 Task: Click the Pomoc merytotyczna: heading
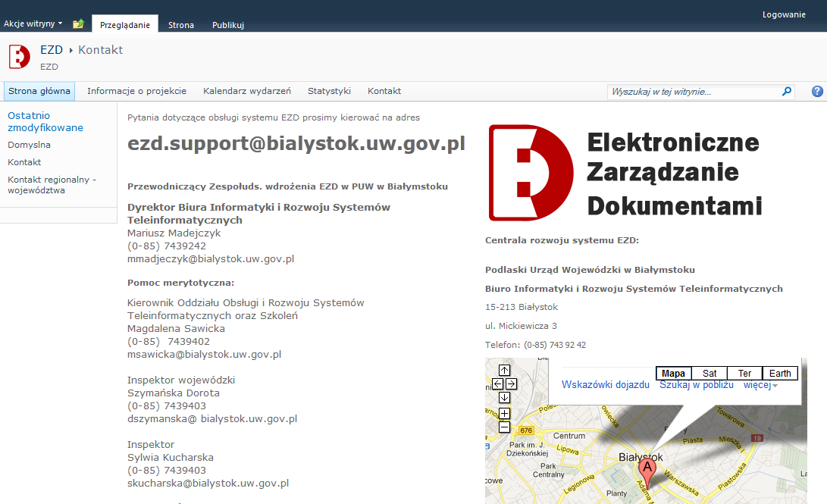pos(180,283)
